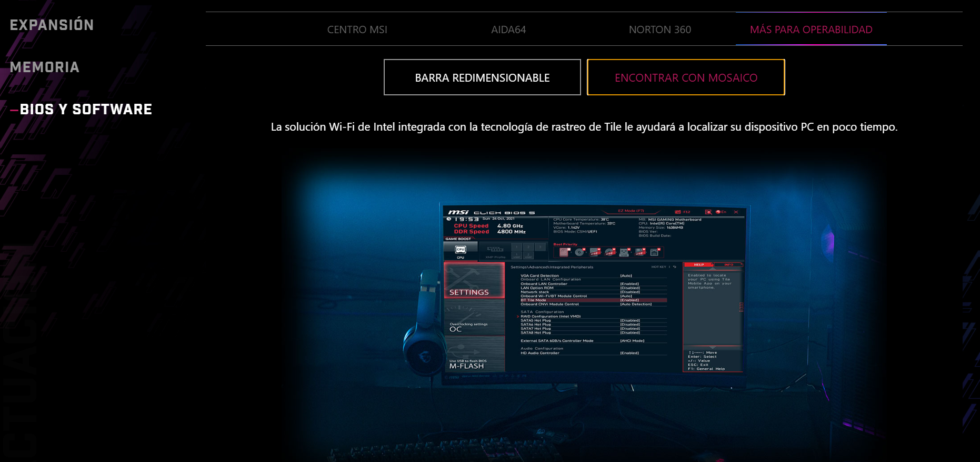Click the Onboard LAN Controller row

pyautogui.click(x=593, y=284)
